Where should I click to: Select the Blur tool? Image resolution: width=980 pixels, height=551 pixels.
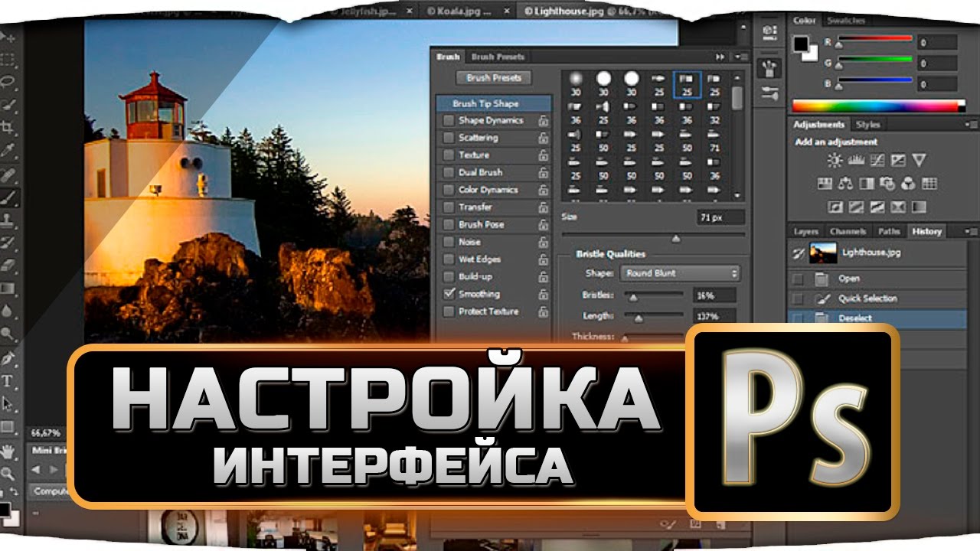(8, 311)
